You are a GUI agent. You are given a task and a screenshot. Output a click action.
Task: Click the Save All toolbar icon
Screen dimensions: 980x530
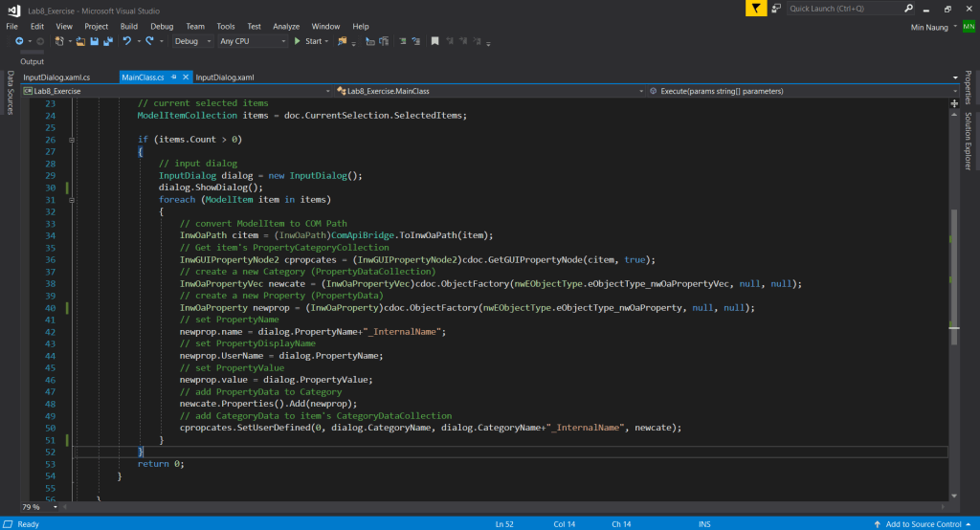pyautogui.click(x=106, y=41)
